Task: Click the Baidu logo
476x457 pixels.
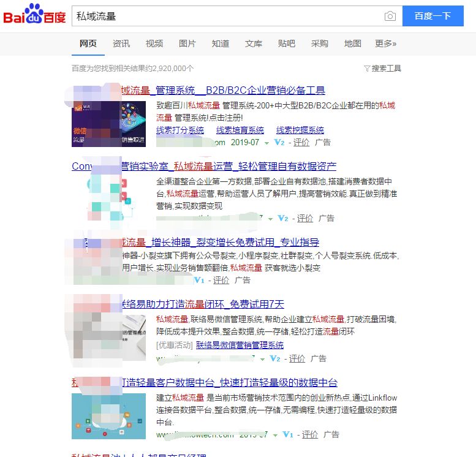Action: [34, 15]
